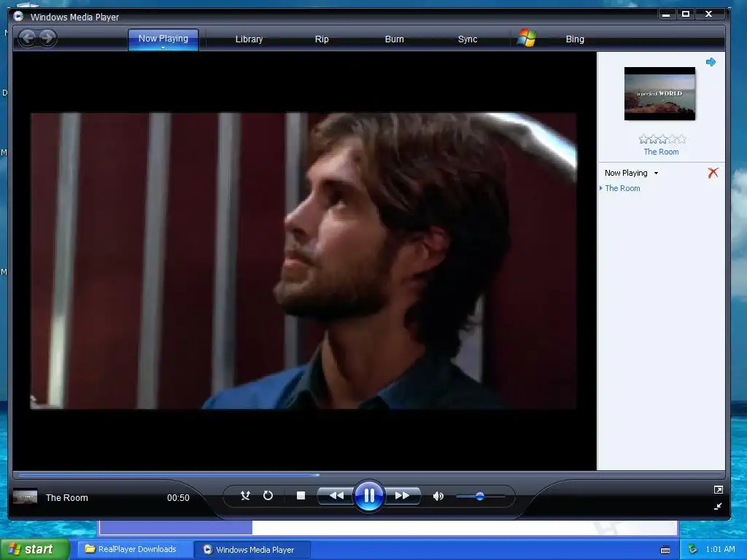Open The Room link under the stars
The width and height of the screenshot is (747, 560).
click(661, 152)
